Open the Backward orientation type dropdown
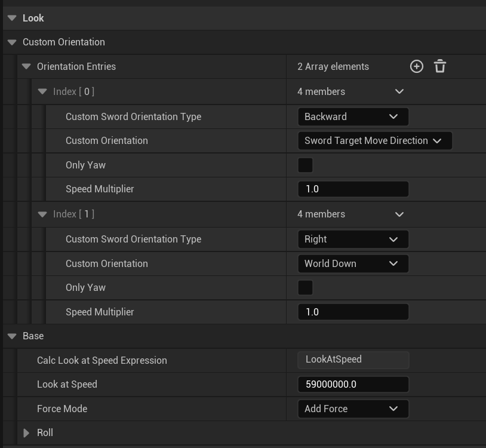 [x=353, y=116]
